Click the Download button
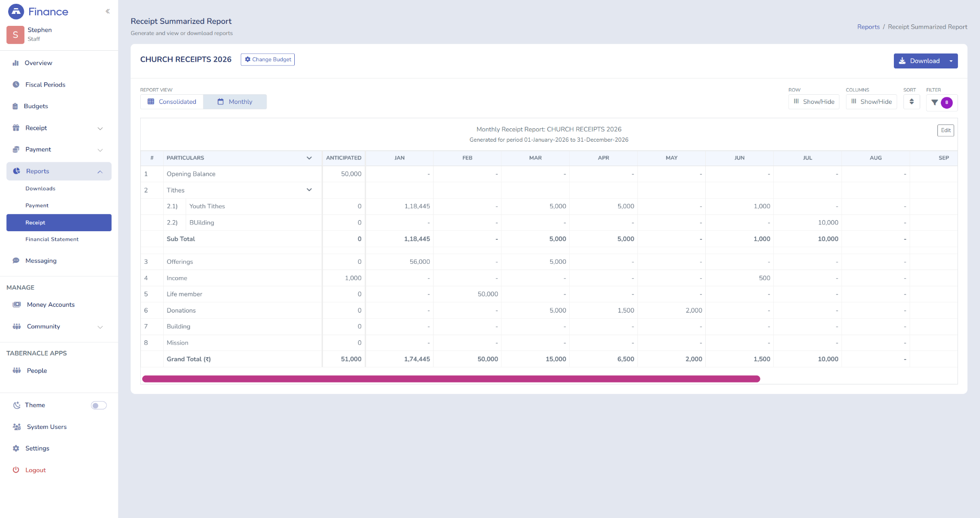This screenshot has height=518, width=980. 919,61
